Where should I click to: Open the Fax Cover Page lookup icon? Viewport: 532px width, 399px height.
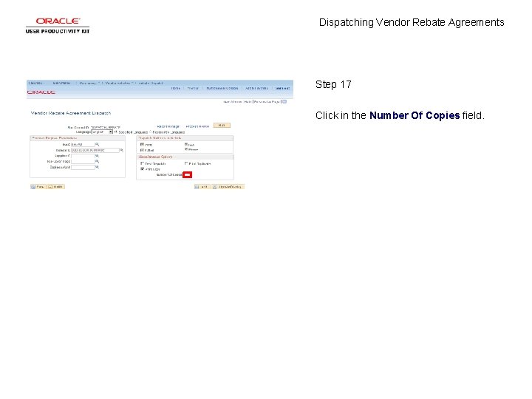[97, 162]
